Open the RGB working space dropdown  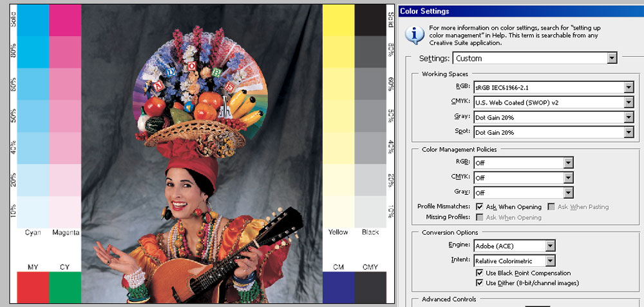554,88
